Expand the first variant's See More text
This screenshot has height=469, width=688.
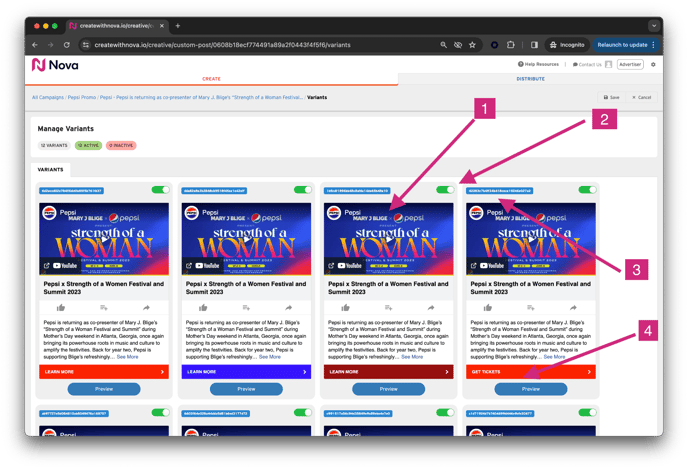[x=127, y=357]
